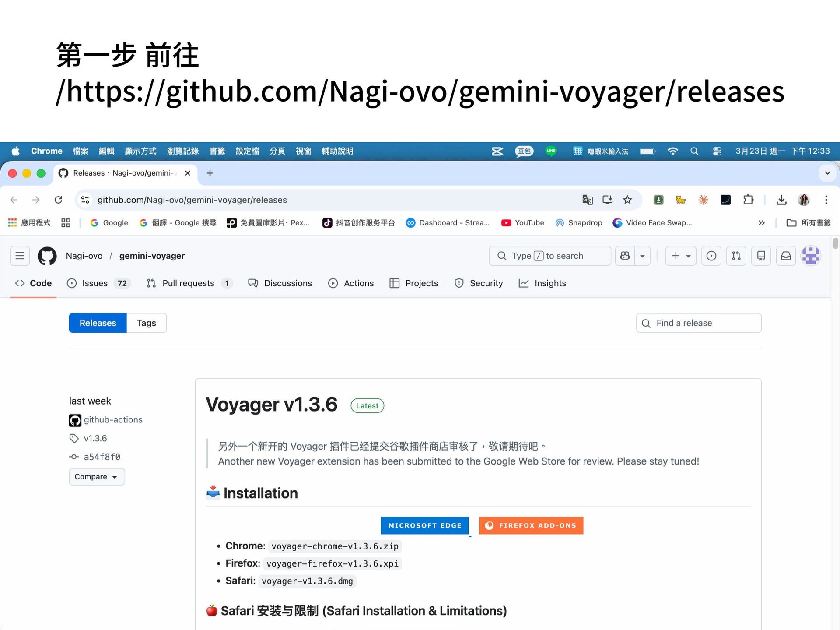Image resolution: width=840 pixels, height=630 pixels.
Task: Open the GitHub hamburger navigation menu
Action: coord(20,256)
